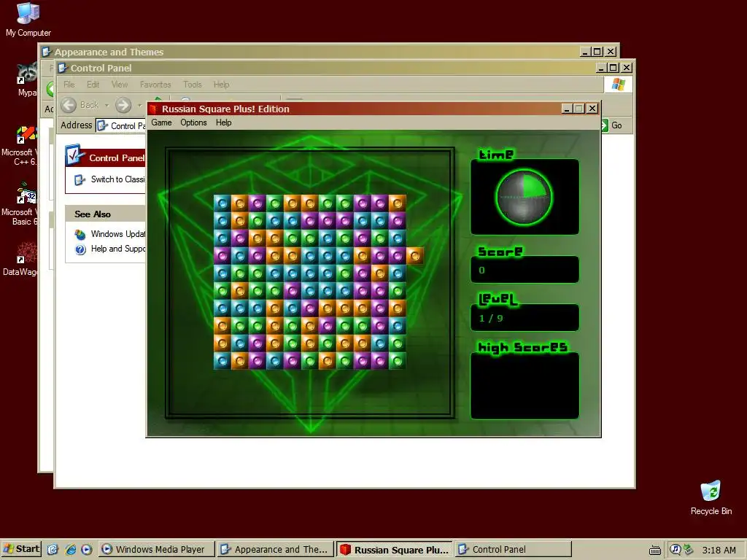Image resolution: width=747 pixels, height=560 pixels.
Task: Click the Russian Square title bar icon
Action: click(x=153, y=109)
